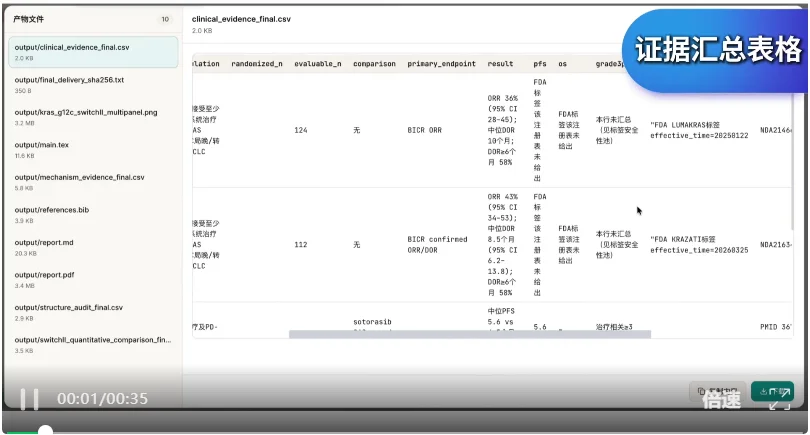Click the ORR 36% result cell

[x=503, y=130]
